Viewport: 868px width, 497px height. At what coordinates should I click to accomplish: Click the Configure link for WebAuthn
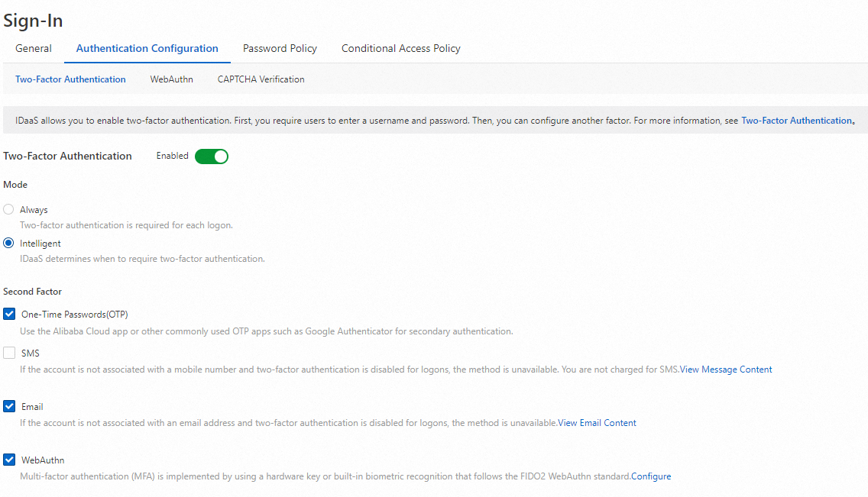pos(651,476)
